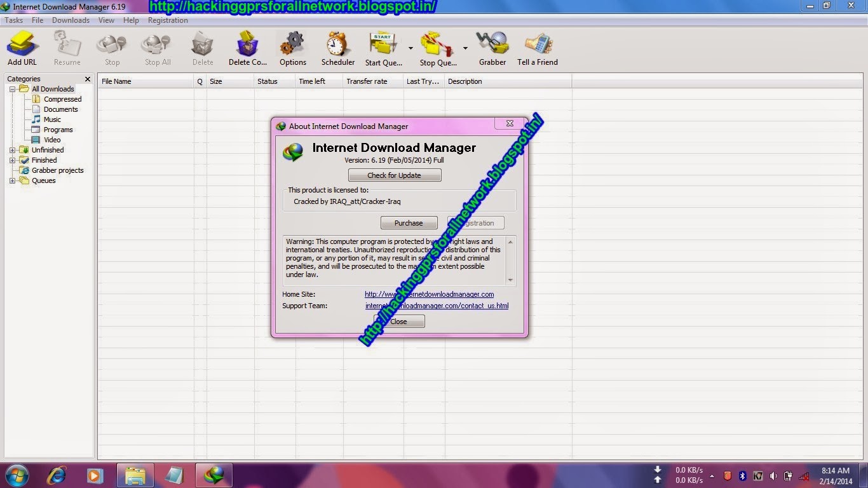
Task: Select the Finished category
Action: pos(44,160)
